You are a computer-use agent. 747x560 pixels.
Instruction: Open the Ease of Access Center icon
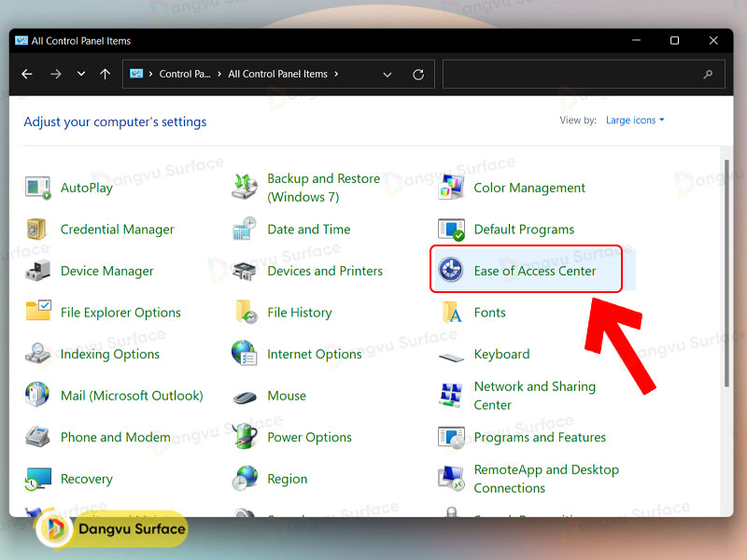point(452,272)
